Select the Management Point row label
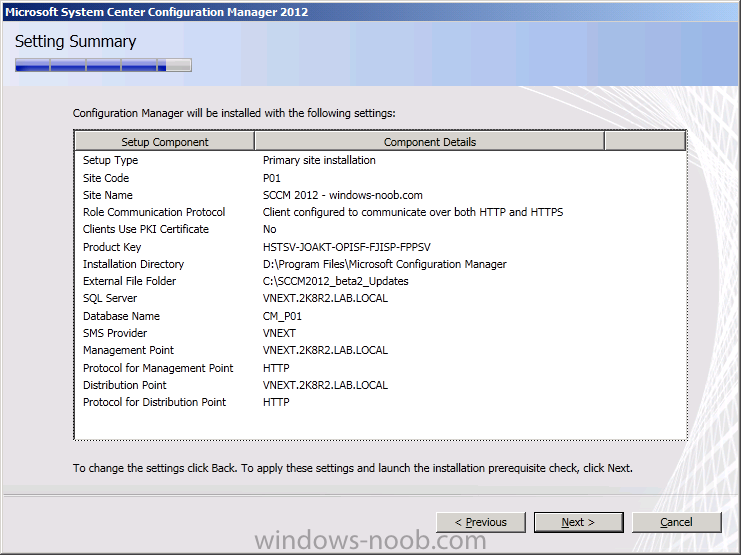741x555 pixels. (x=129, y=350)
